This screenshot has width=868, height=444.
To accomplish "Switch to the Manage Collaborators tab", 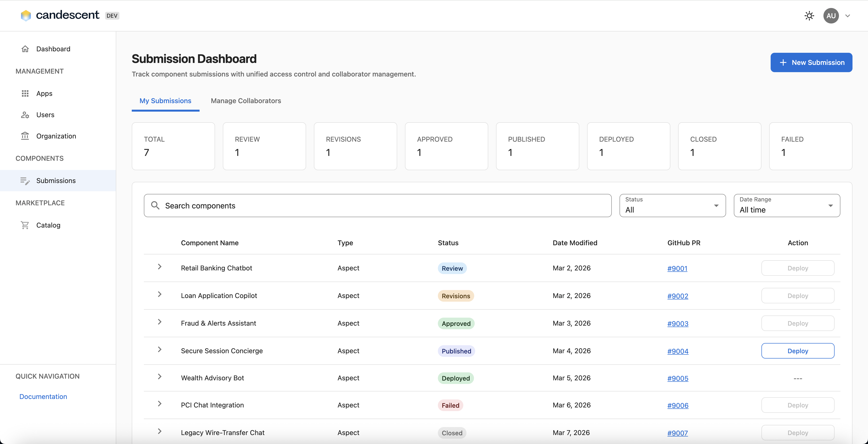I will click(x=246, y=101).
